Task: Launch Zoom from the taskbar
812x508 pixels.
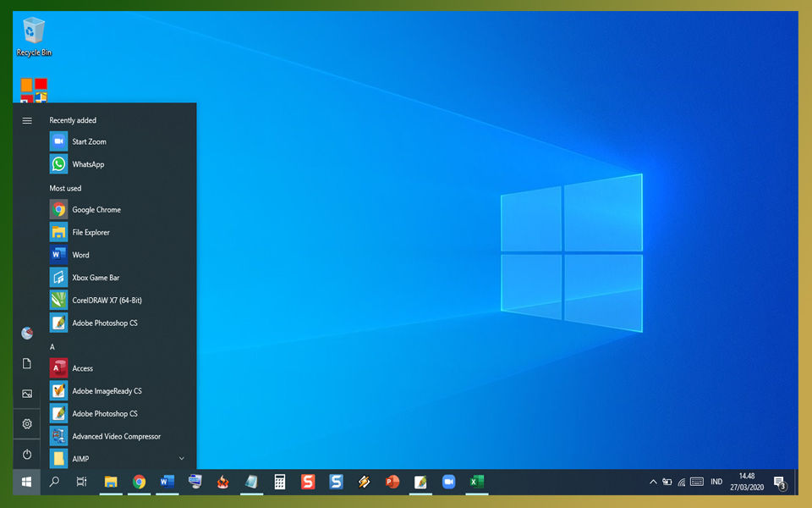Action: pos(448,482)
